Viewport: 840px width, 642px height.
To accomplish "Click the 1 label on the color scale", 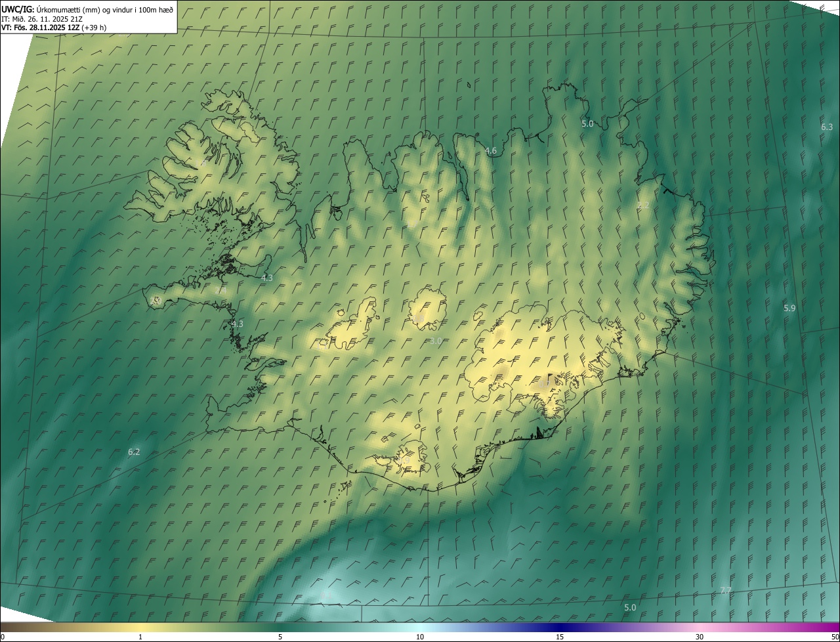I will coord(140,637).
